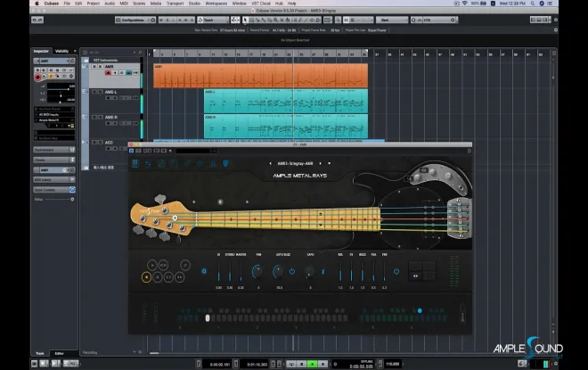Screen dimensions: 588x370
Task: Mute the AMR-L track
Action: tap(94, 92)
